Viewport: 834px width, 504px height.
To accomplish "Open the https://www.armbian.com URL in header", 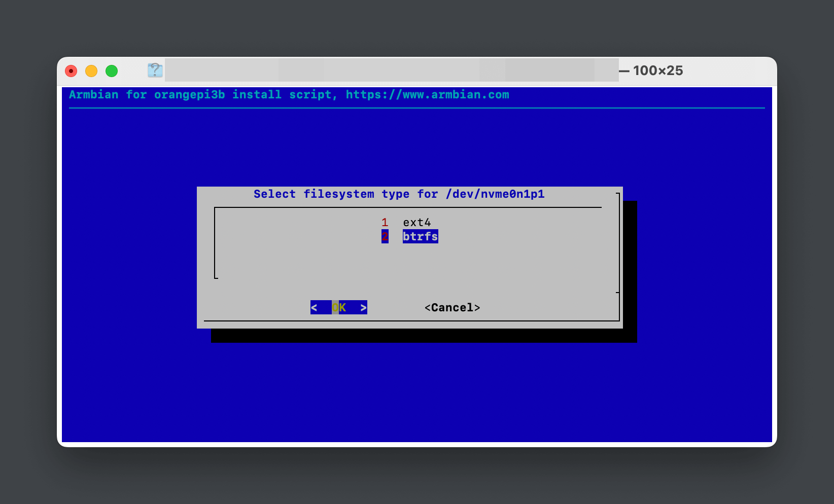I will click(x=427, y=95).
